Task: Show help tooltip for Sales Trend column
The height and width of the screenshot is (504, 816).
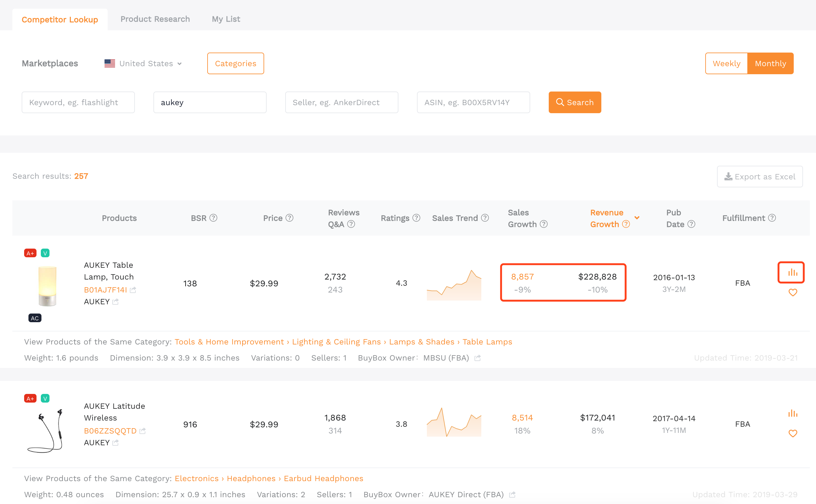Action: coord(485,218)
